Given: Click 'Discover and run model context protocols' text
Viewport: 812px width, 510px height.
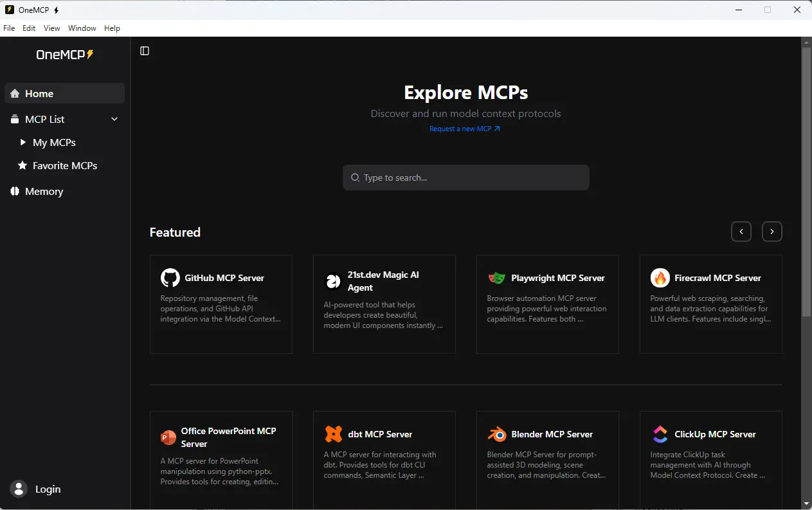Looking at the screenshot, I should point(466,114).
